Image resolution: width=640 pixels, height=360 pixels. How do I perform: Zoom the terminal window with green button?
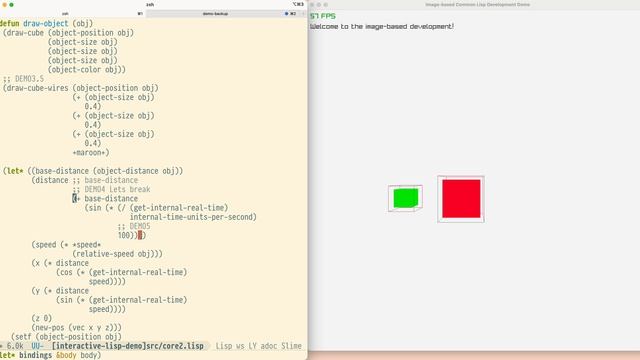click(x=11, y=5)
